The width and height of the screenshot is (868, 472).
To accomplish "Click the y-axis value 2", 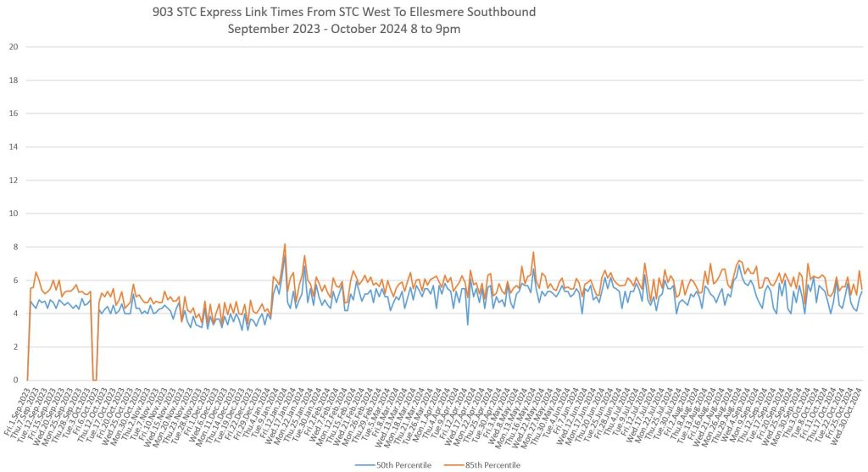I will 14,347.
